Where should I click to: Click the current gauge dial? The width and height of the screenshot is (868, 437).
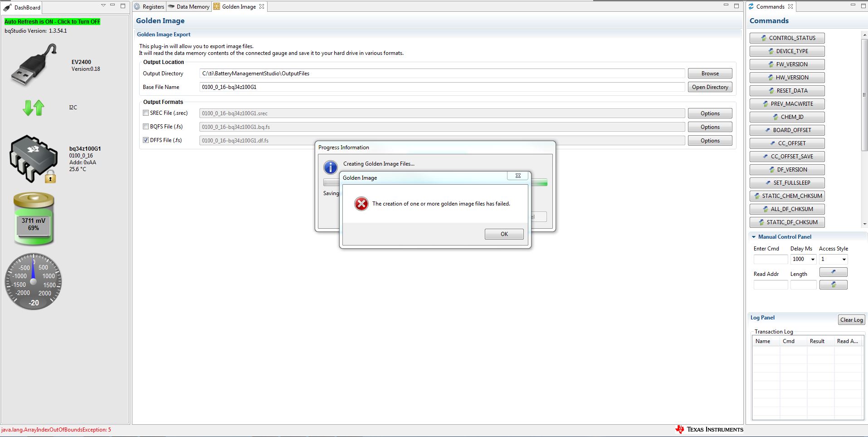tap(33, 281)
